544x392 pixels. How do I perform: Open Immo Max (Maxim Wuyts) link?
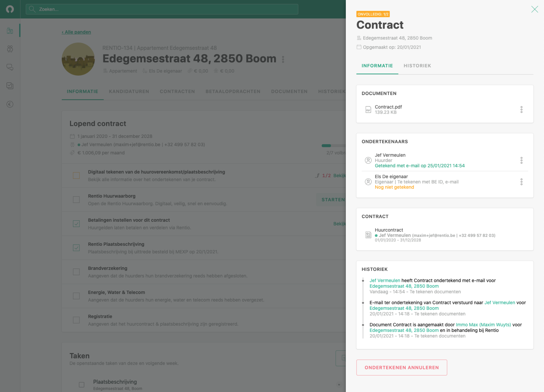click(x=483, y=324)
